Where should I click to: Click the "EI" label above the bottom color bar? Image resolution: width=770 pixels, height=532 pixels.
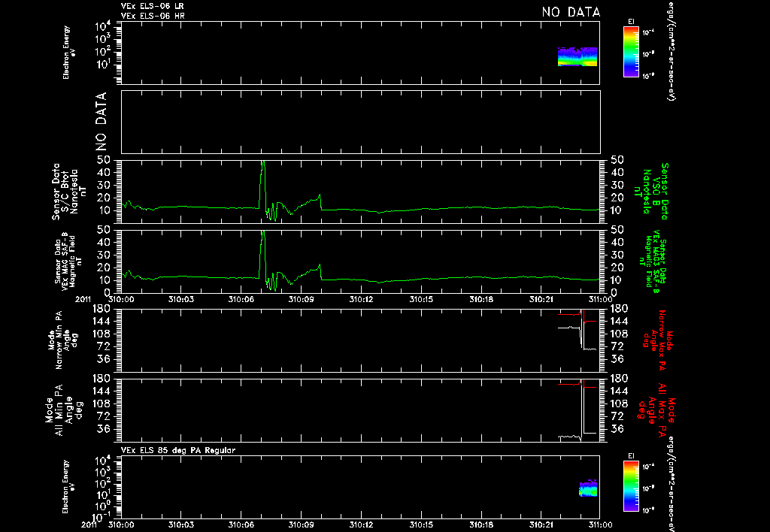(x=631, y=456)
